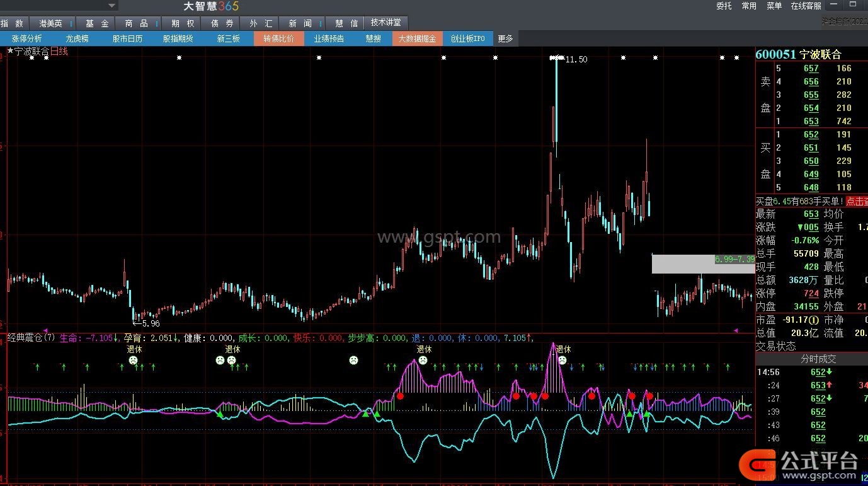Click the 总手 volume value 55709
The width and height of the screenshot is (868, 486).
806,254
